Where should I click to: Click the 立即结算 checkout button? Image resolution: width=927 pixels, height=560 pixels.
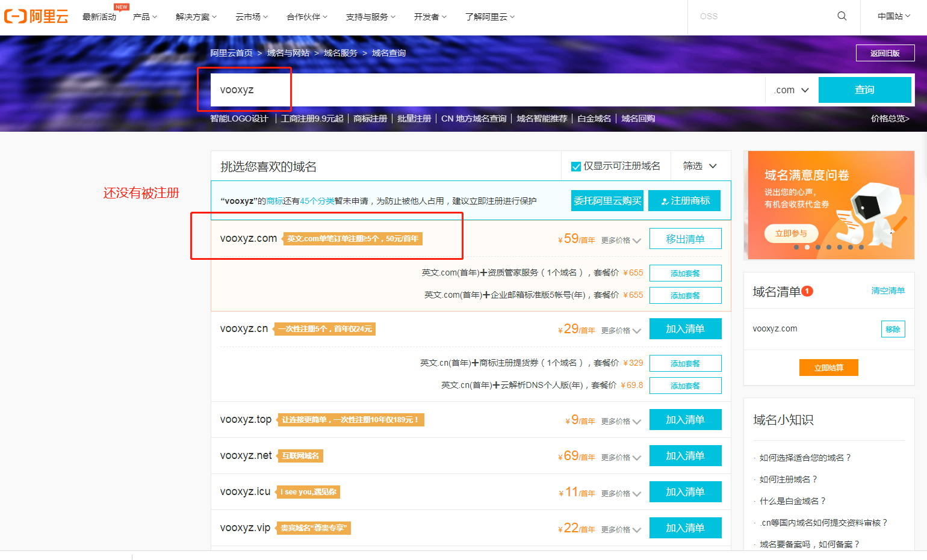click(x=829, y=367)
